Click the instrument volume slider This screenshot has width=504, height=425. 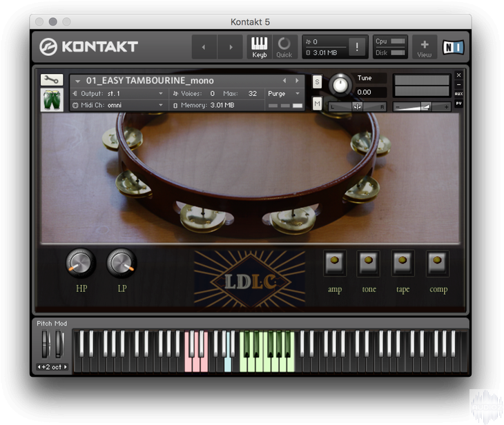point(422,107)
